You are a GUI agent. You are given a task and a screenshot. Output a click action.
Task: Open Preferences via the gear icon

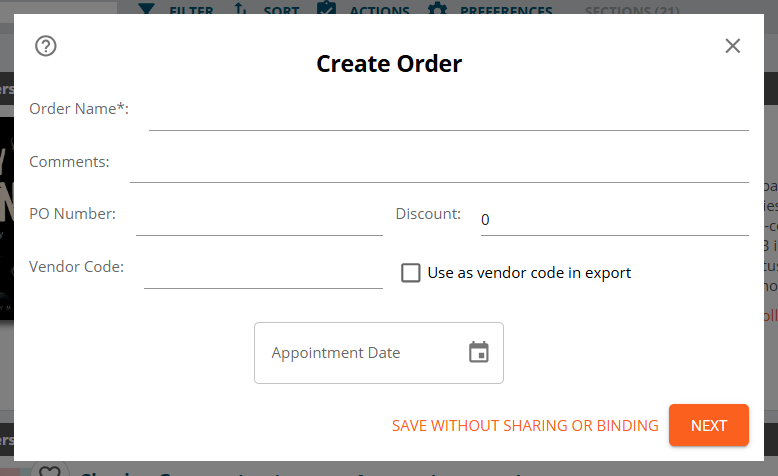point(437,9)
